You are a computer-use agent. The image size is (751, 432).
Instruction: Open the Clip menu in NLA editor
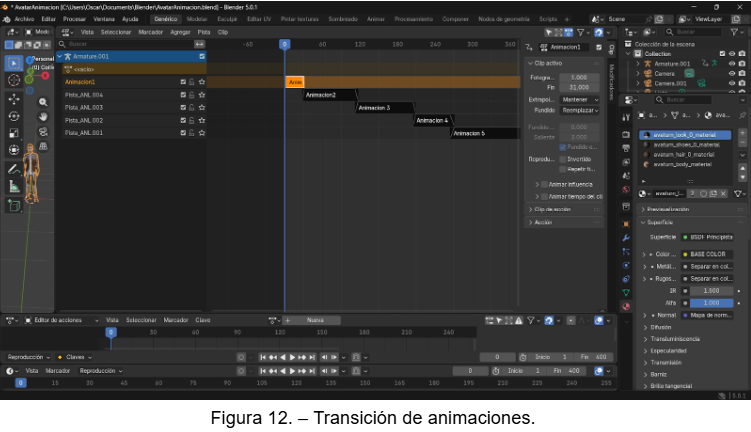coord(223,32)
